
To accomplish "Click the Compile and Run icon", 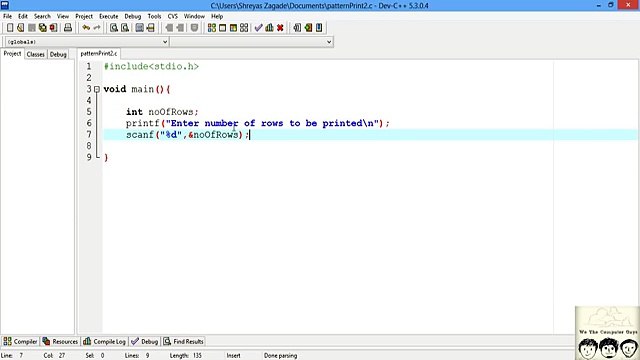I will (x=233, y=28).
